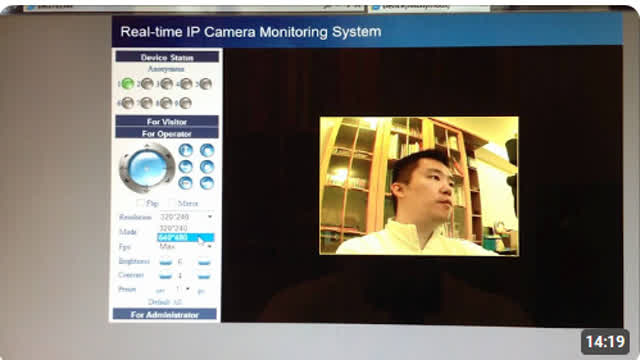Open the Fps dropdown showing Max
The image size is (640, 360).
click(186, 247)
